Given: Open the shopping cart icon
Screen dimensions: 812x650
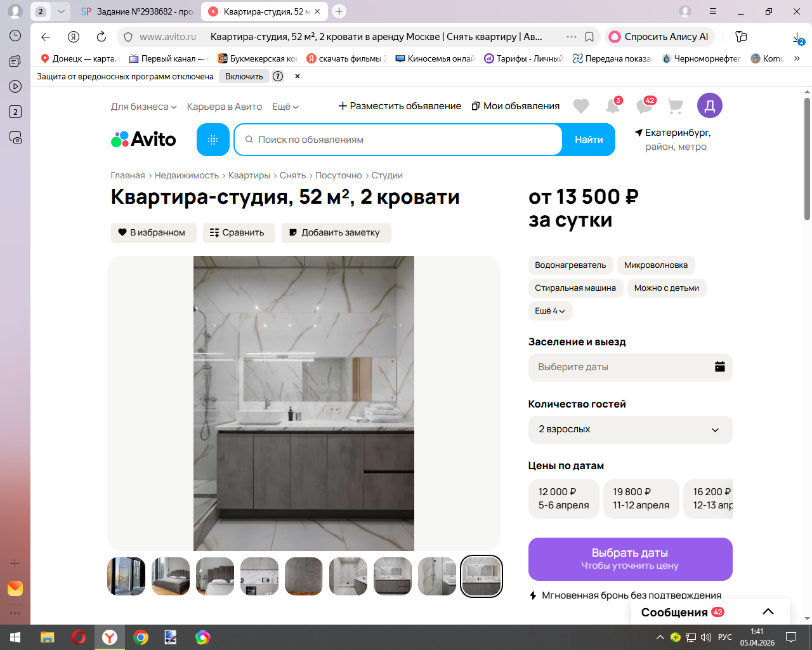Looking at the screenshot, I should [x=676, y=106].
